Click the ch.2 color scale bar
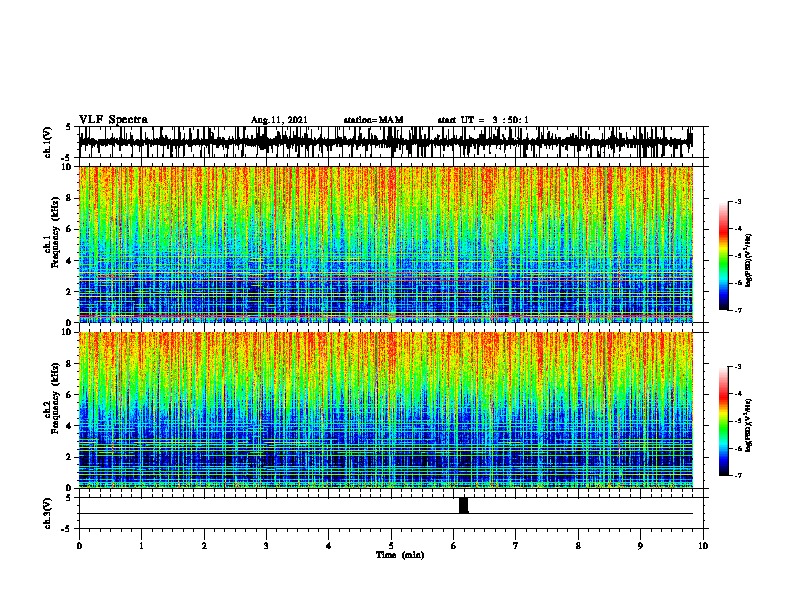Viewport: 792px width, 612px height. (723, 421)
